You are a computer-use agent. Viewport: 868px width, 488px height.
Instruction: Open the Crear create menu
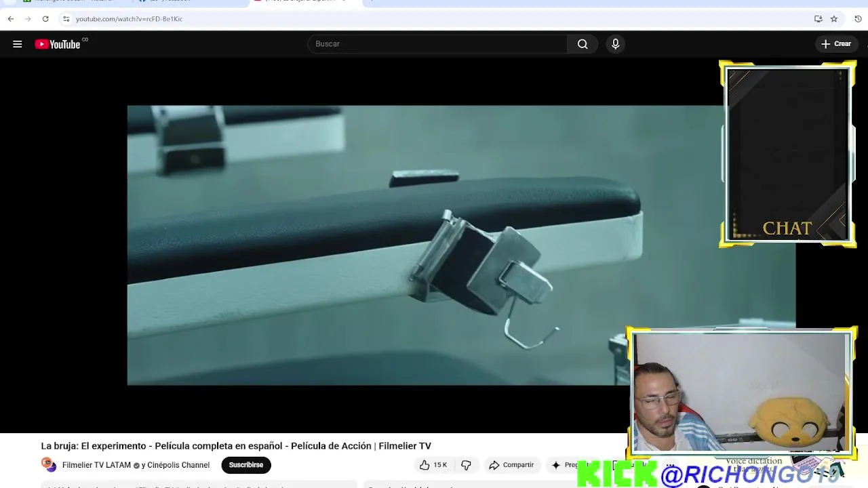pos(836,44)
